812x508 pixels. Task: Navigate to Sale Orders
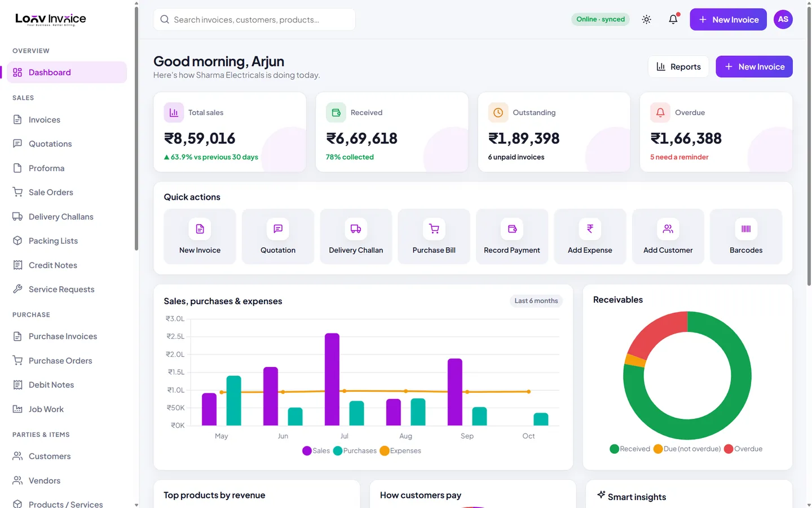(x=67, y=192)
